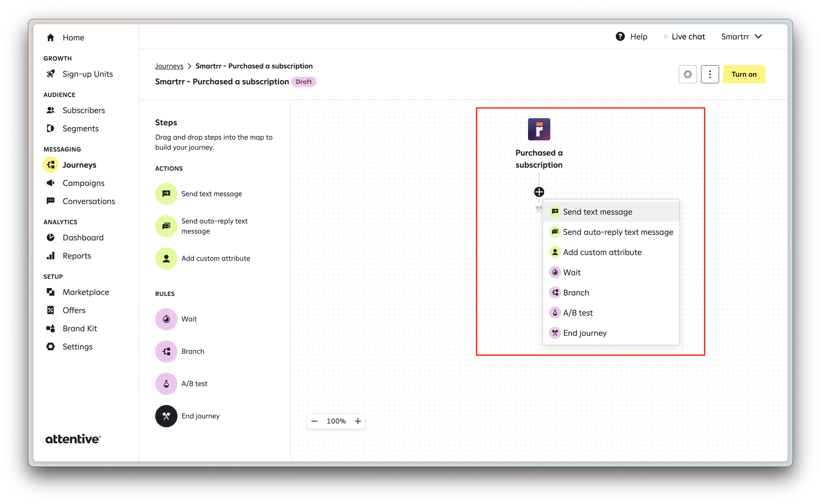Open Live chat
Viewport: 821px width, 504px height.
(684, 36)
